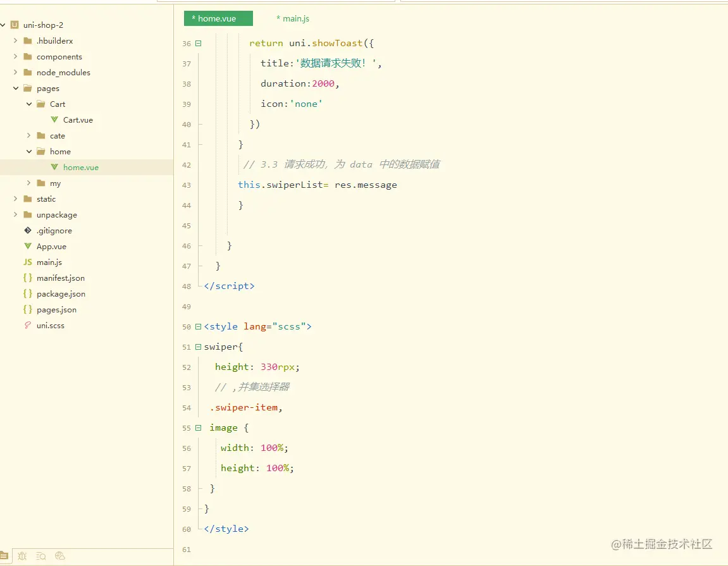The width and height of the screenshot is (728, 566).
Task: Open the search-in-files panel icon
Action: coord(41,556)
